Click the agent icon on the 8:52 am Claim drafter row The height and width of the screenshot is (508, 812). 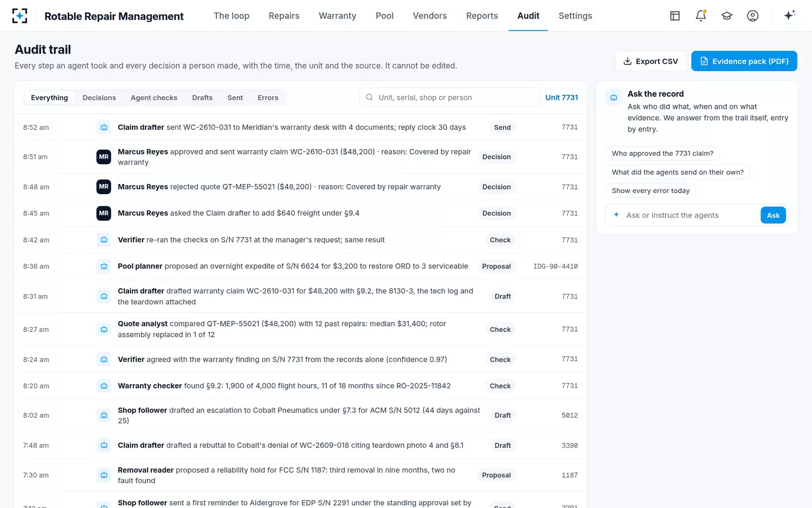(x=104, y=128)
